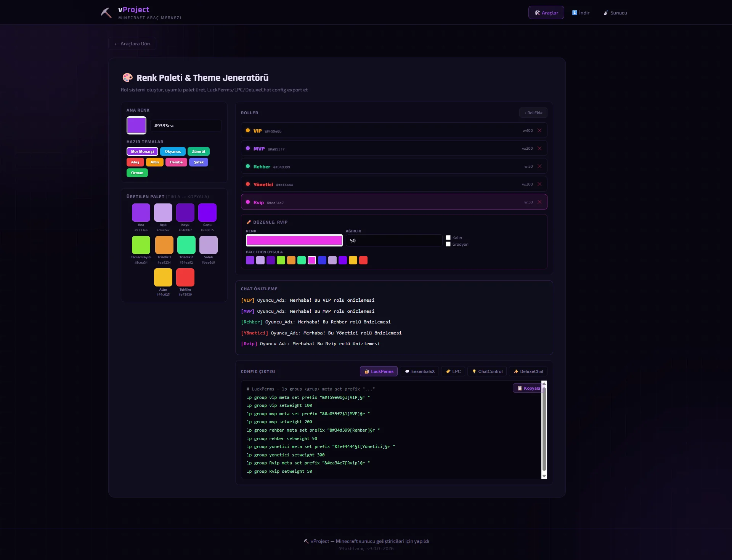Switch to the EssentialsX config tab
732x560 pixels.
point(419,371)
